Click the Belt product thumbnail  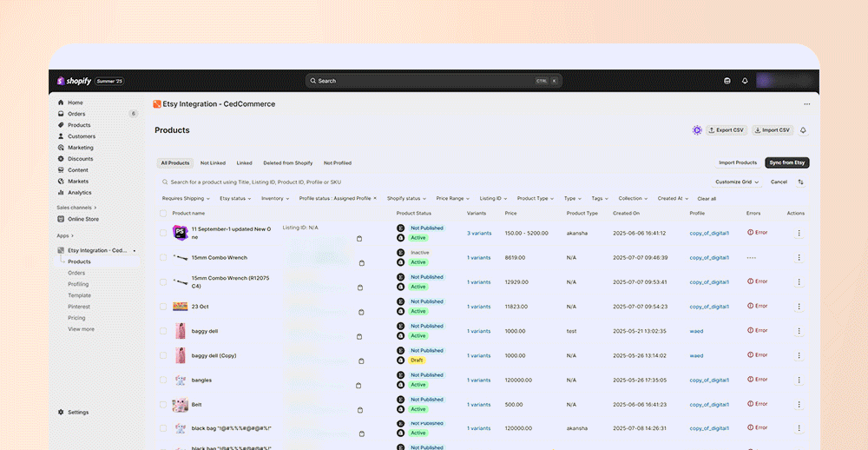tap(180, 405)
